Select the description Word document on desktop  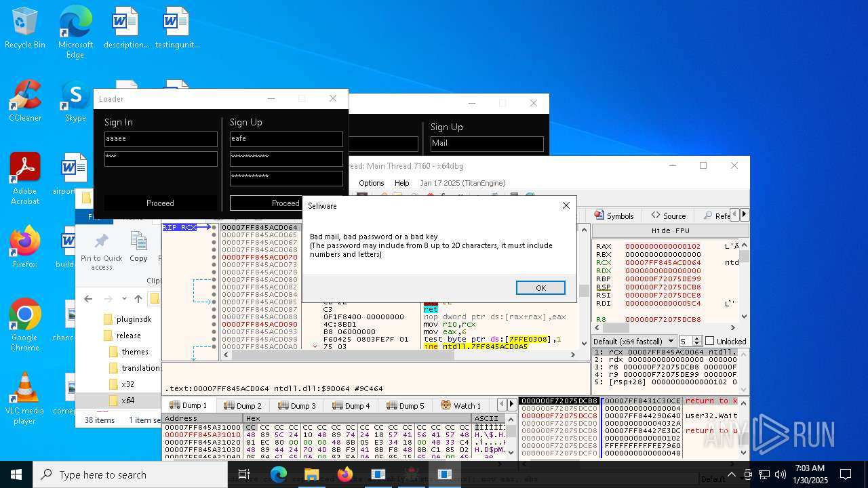(x=126, y=28)
